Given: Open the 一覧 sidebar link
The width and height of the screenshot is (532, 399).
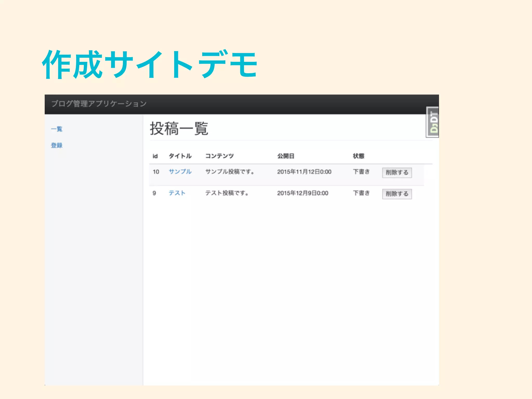Looking at the screenshot, I should pyautogui.click(x=57, y=129).
